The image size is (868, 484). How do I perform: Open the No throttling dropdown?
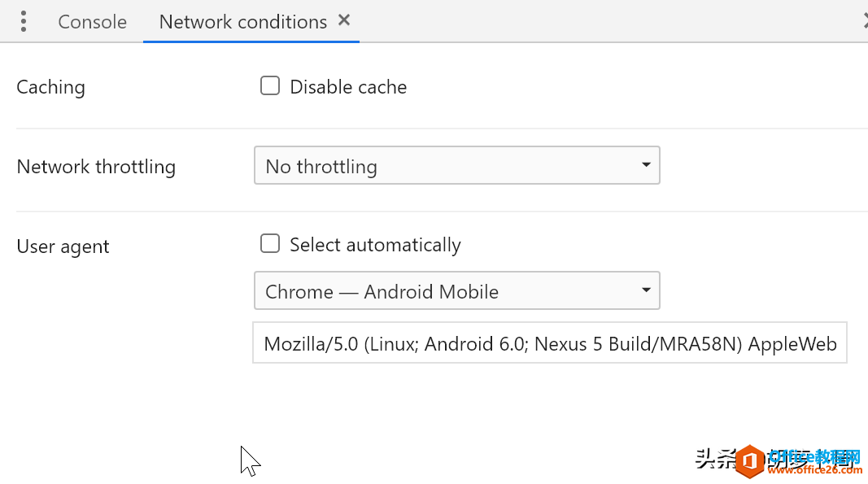tap(456, 166)
